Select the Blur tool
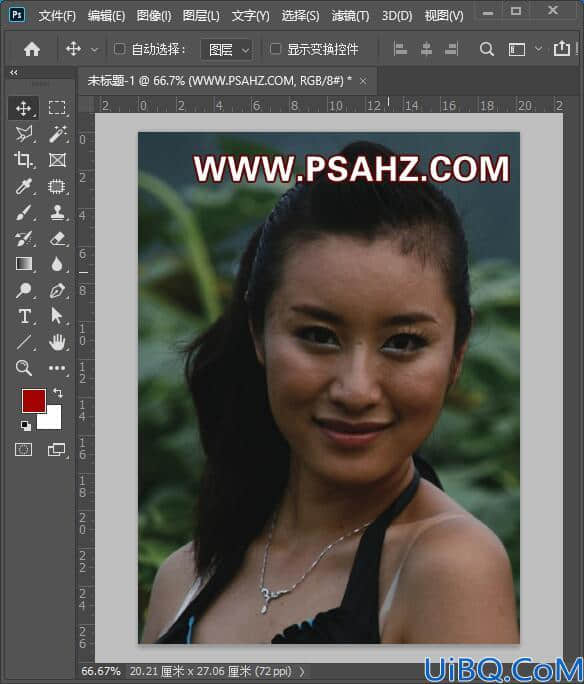 tap(57, 264)
